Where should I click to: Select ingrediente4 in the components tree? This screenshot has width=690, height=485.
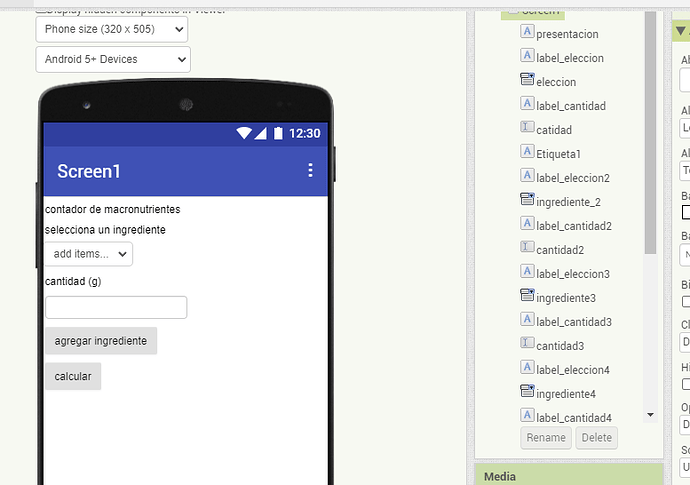[565, 394]
